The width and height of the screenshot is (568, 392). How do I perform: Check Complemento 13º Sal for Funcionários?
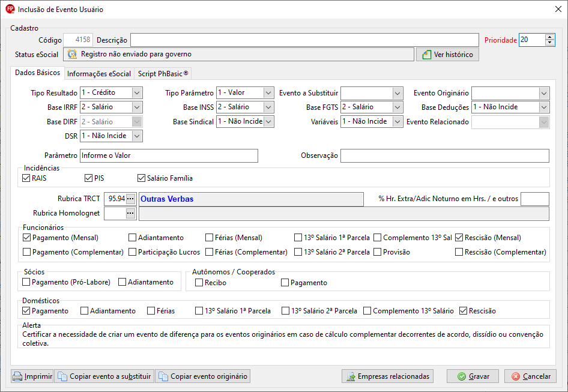tap(378, 238)
